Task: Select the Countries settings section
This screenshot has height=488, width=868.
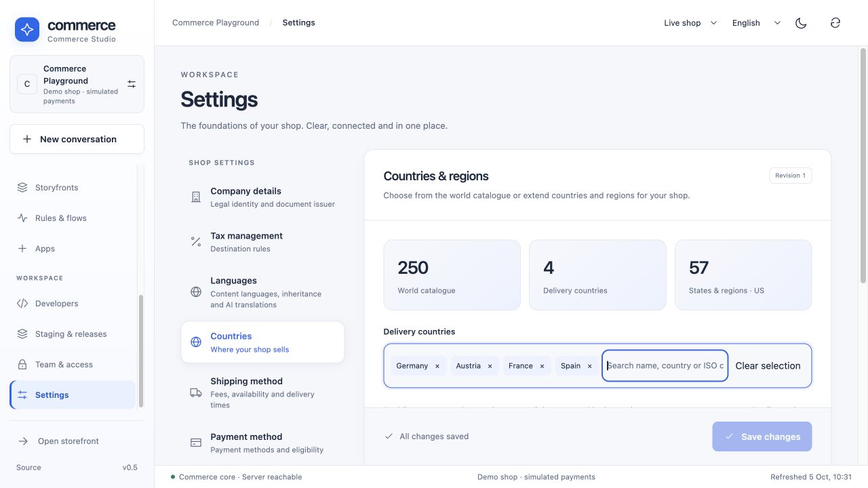Action: [262, 342]
